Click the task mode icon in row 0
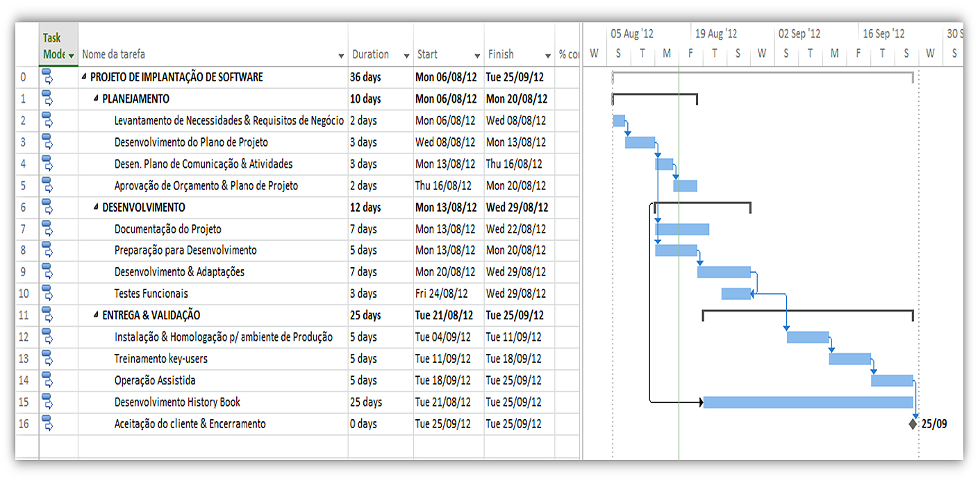Viewport: 980px width, 483px height. 47,76
